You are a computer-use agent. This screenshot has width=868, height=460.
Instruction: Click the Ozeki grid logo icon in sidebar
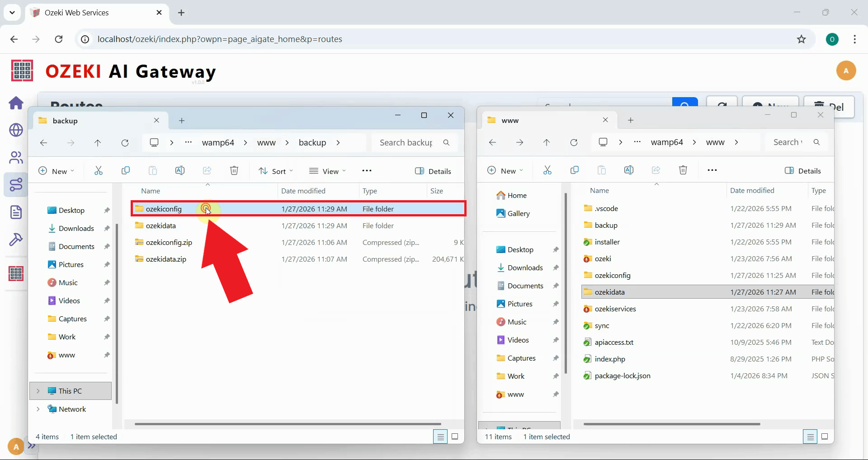(16, 273)
